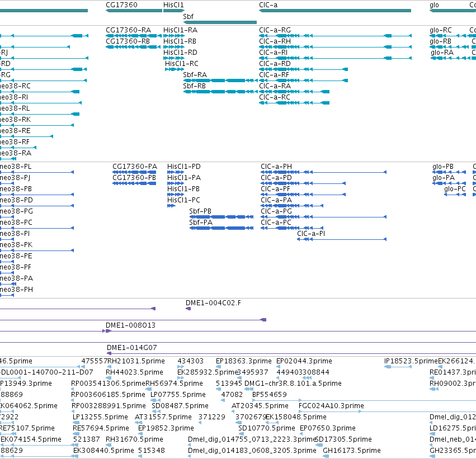Click EST DMG1-chr3R.8.101.a.5prime
Screen dimensions: 476x459
pos(248,389)
